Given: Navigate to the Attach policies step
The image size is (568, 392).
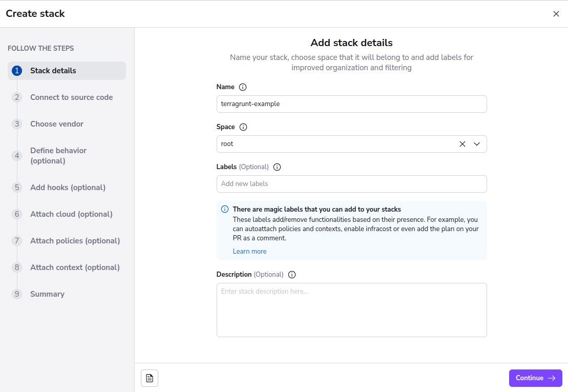Looking at the screenshot, I should click(75, 241).
